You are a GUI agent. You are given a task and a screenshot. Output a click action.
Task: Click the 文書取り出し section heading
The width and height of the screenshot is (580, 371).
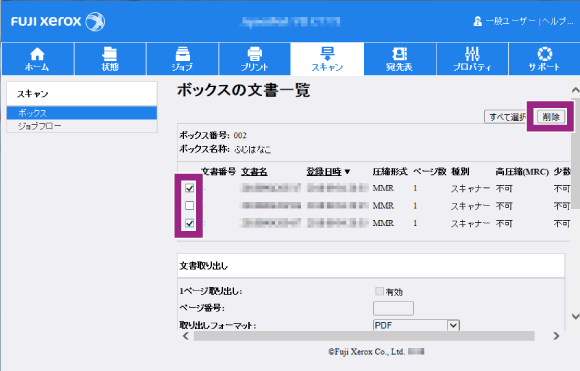[x=203, y=266]
